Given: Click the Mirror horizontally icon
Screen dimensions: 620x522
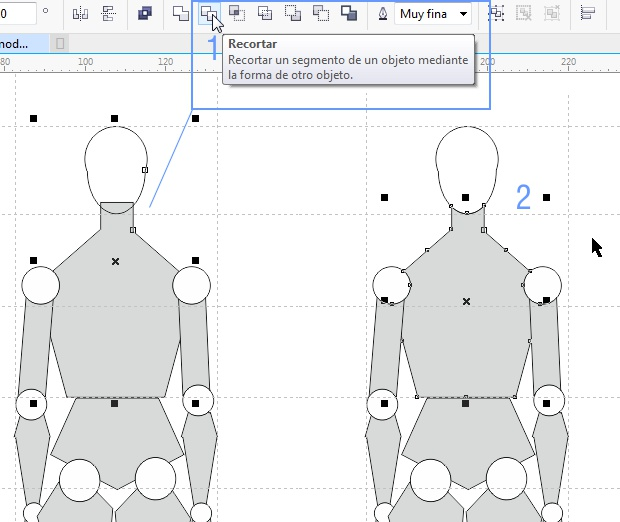Looking at the screenshot, I should pos(80,14).
